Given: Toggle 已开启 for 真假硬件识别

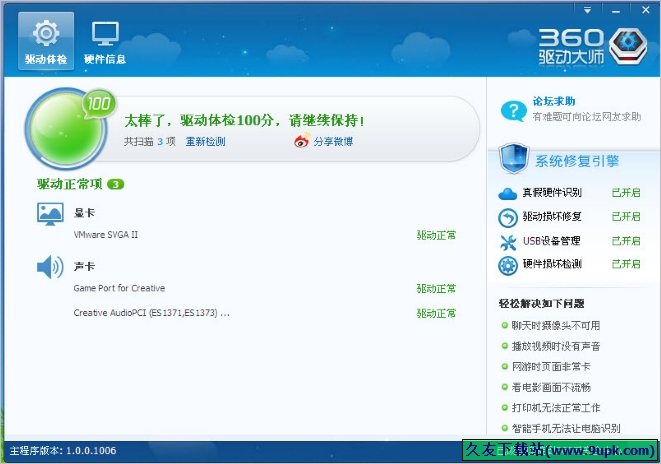Looking at the screenshot, I should [626, 193].
